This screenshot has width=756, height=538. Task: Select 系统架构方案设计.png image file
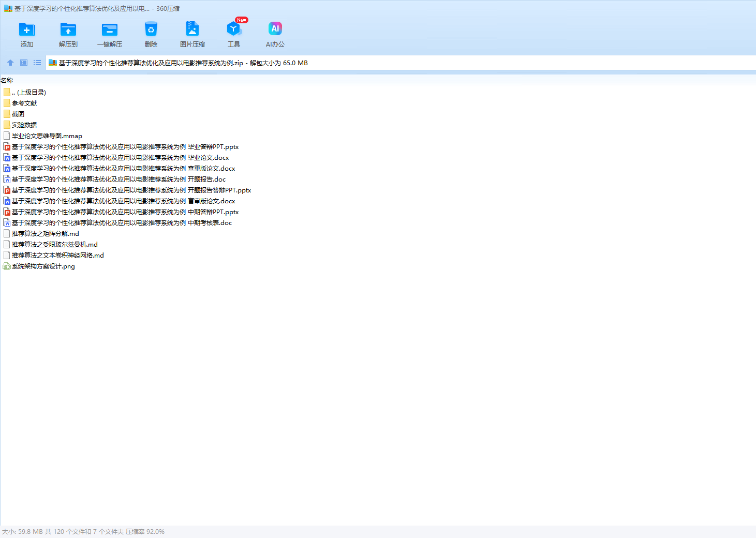pyautogui.click(x=43, y=266)
